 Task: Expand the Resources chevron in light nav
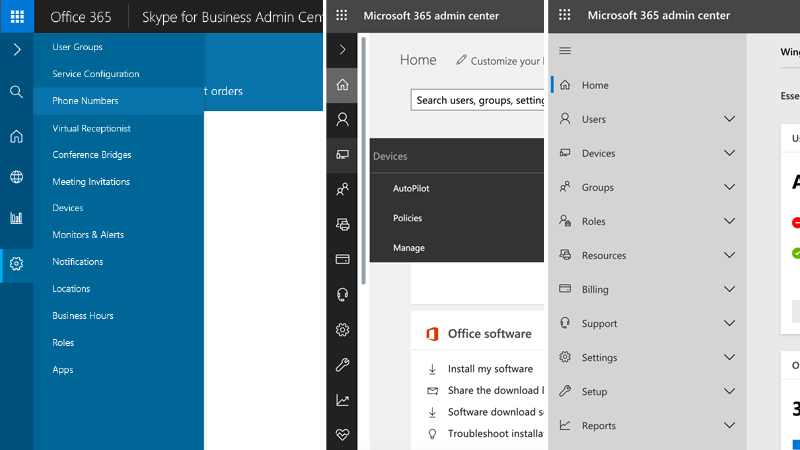pos(730,255)
